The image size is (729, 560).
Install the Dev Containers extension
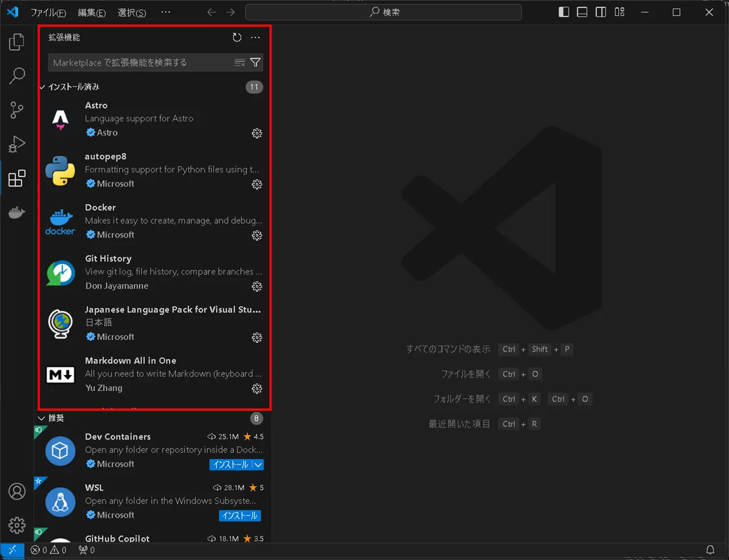(231, 464)
